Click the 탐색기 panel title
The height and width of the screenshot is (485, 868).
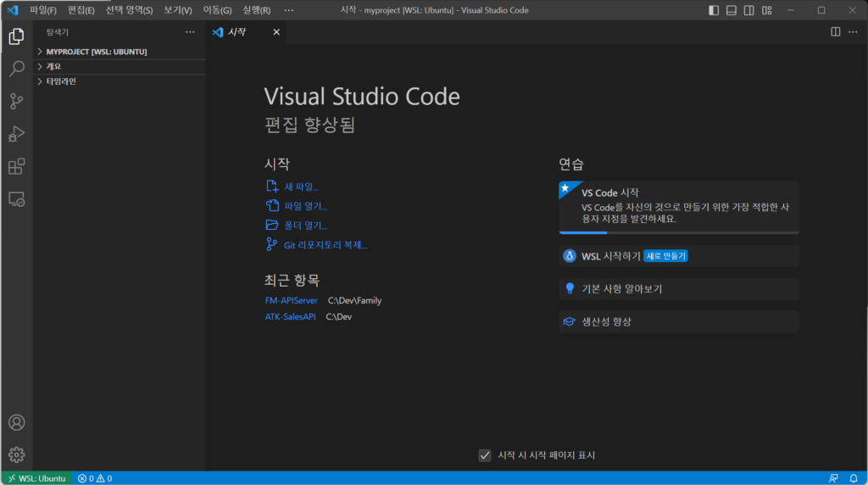coord(58,32)
